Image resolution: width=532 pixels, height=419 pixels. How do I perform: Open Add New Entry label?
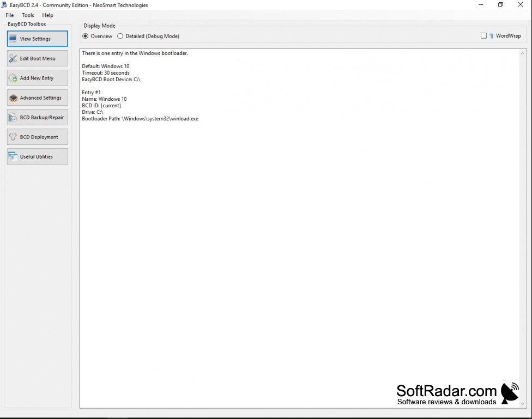click(37, 78)
